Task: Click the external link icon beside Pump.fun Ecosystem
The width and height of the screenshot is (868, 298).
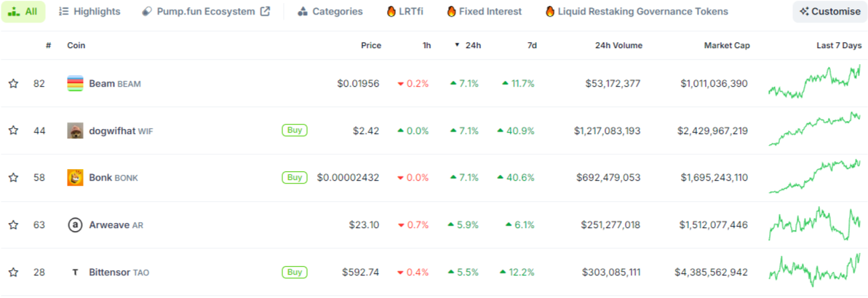Action: pyautogui.click(x=265, y=12)
